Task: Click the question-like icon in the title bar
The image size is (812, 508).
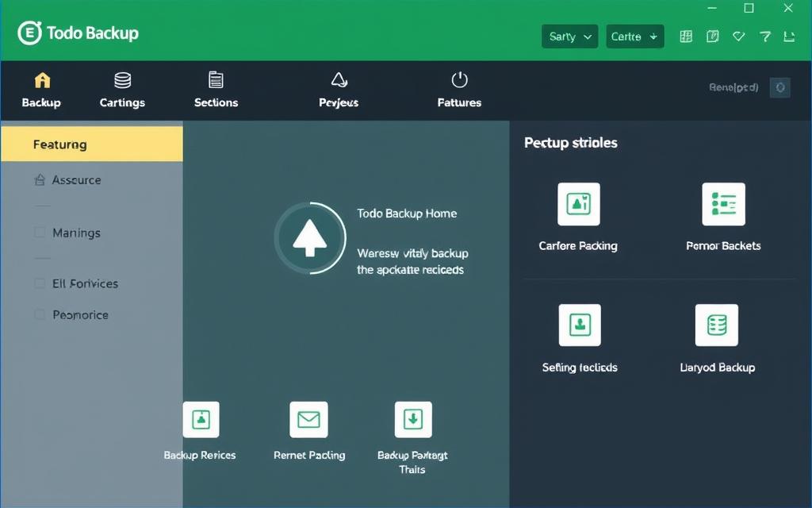Action: click(x=765, y=37)
